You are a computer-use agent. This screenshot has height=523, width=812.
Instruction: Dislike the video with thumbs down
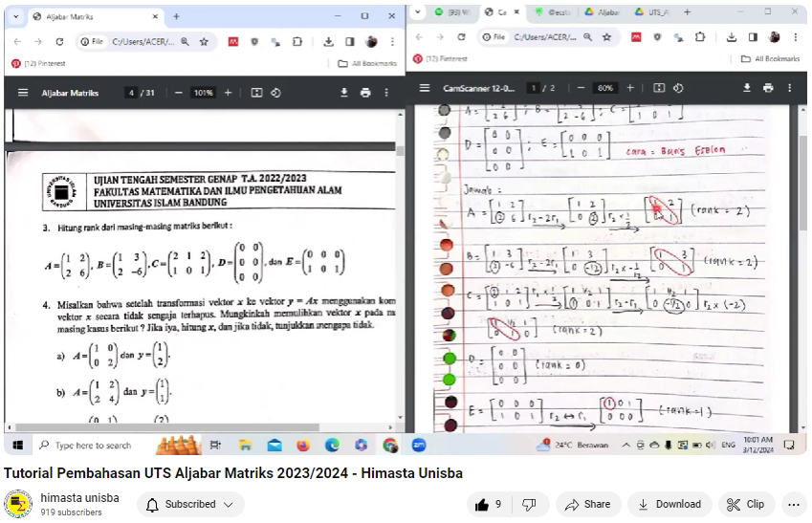pyautogui.click(x=529, y=504)
